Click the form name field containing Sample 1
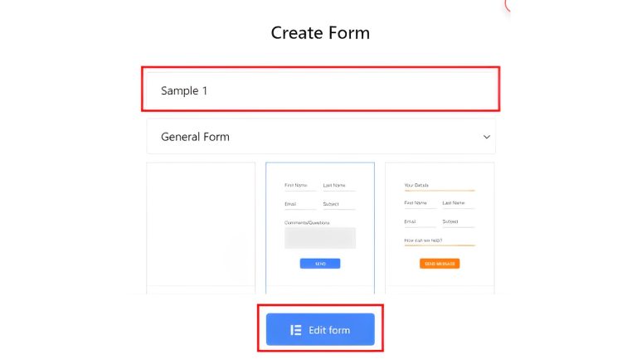 320,90
